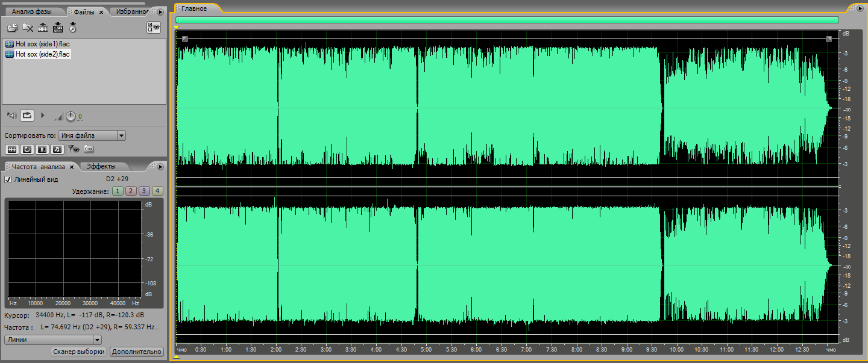Adjust the preview volume knob
Viewport: 868px width, 363px height.
tap(71, 116)
